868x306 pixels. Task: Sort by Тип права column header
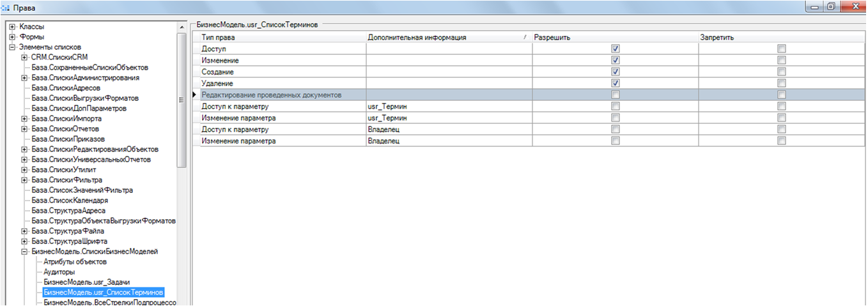(281, 37)
